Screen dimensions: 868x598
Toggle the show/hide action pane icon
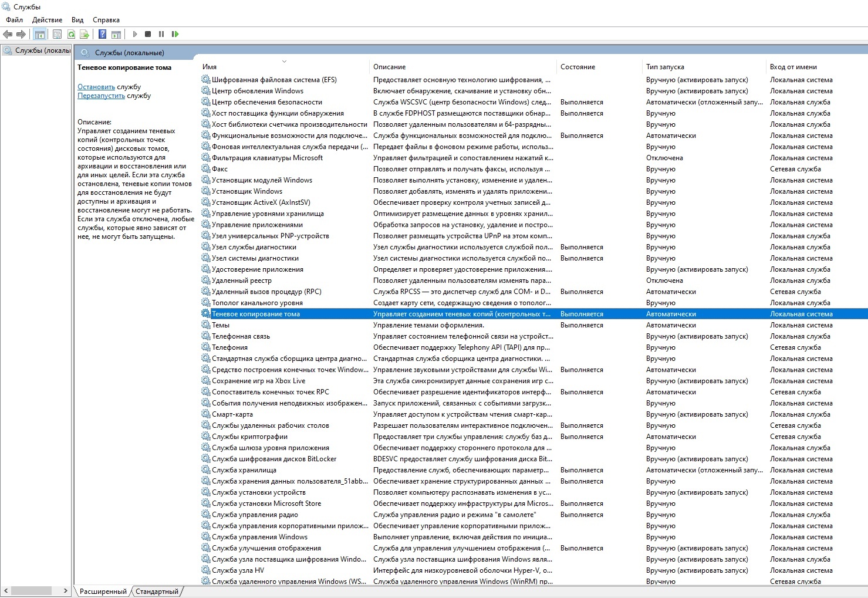pos(116,34)
